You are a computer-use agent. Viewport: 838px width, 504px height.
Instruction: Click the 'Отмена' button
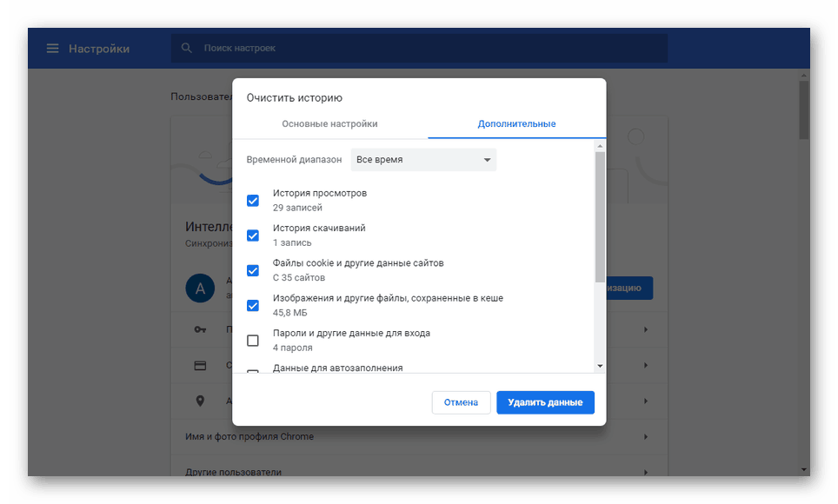click(461, 402)
